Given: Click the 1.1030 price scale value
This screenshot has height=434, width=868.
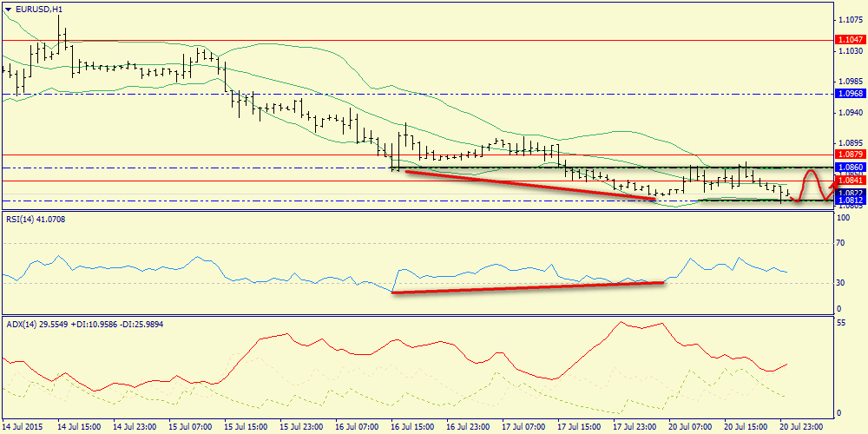Looking at the screenshot, I should click(849, 51).
